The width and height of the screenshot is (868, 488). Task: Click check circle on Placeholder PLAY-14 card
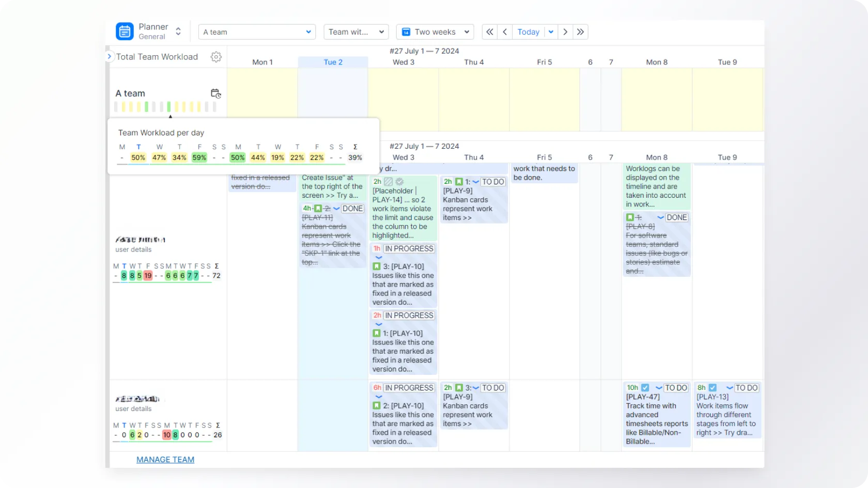[x=399, y=182]
